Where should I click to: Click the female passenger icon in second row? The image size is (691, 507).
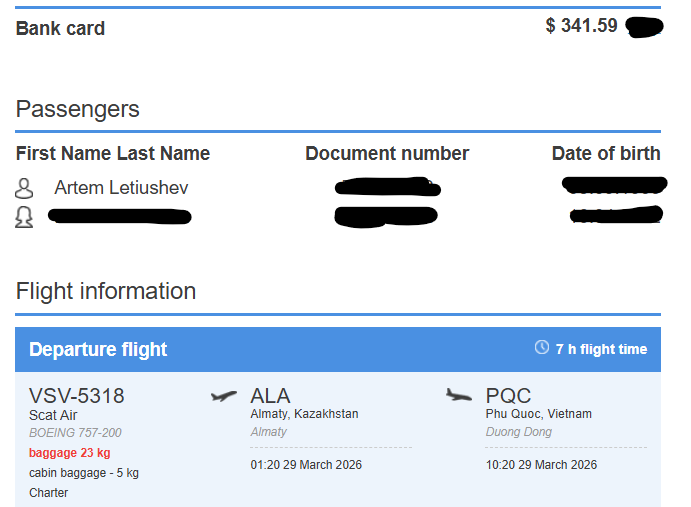click(24, 217)
